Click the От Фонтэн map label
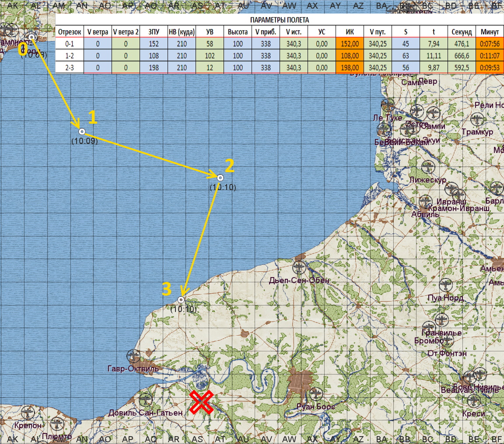Image resolution: width=504 pixels, height=444 pixels. pyautogui.click(x=447, y=353)
